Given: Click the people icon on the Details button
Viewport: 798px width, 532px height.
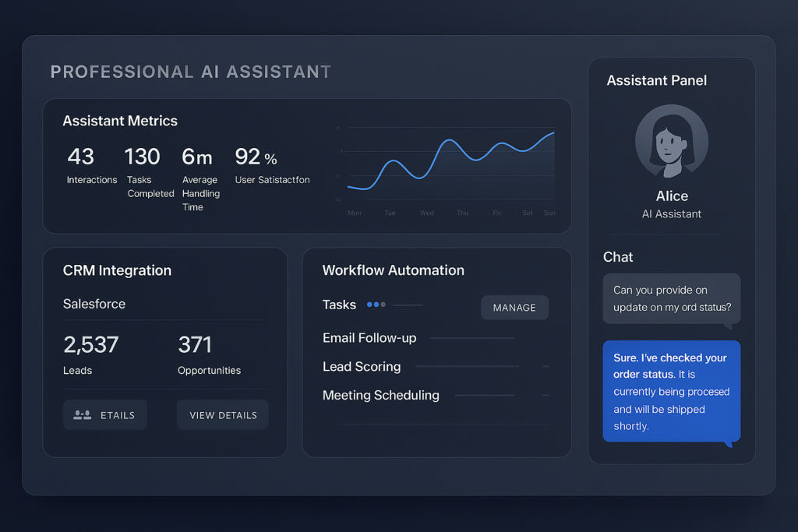Looking at the screenshot, I should pyautogui.click(x=82, y=415).
